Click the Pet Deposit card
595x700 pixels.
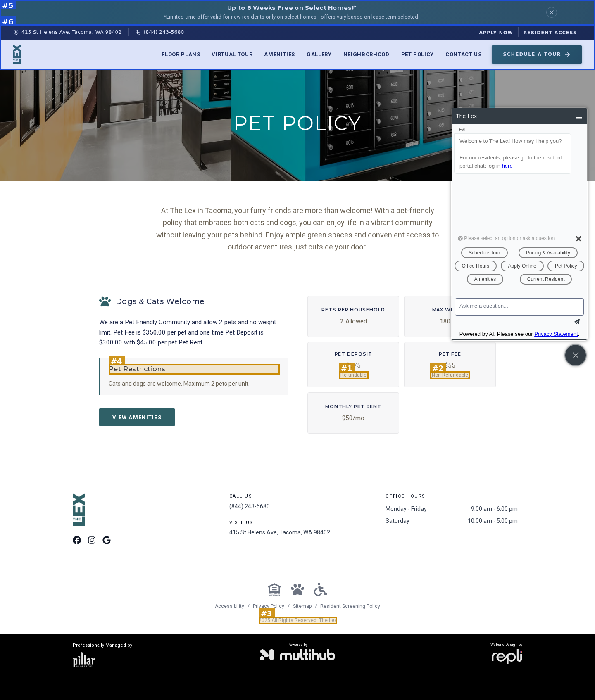[x=353, y=365]
